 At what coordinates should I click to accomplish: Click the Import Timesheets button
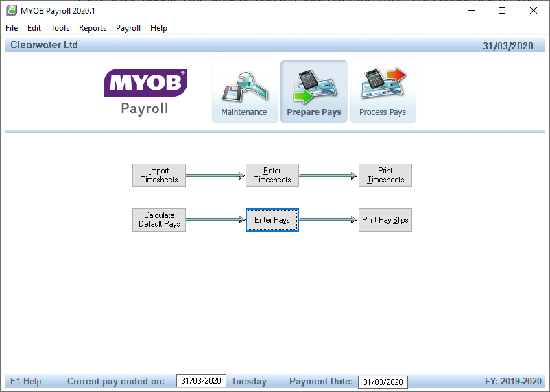pos(159,175)
